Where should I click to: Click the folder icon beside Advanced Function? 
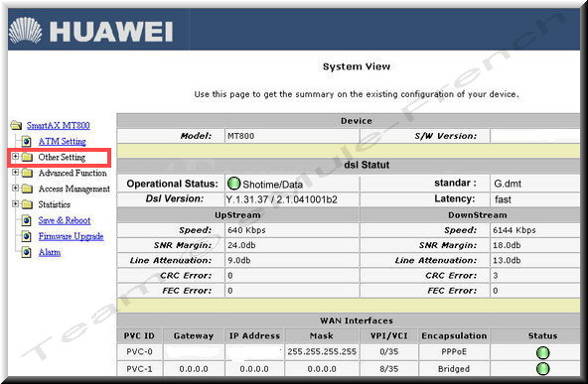coord(27,173)
